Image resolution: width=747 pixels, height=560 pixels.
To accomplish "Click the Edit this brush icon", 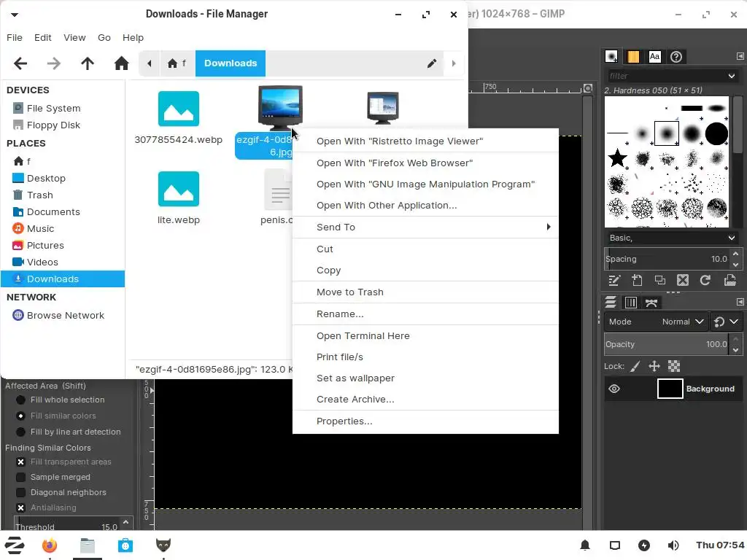I will click(614, 281).
